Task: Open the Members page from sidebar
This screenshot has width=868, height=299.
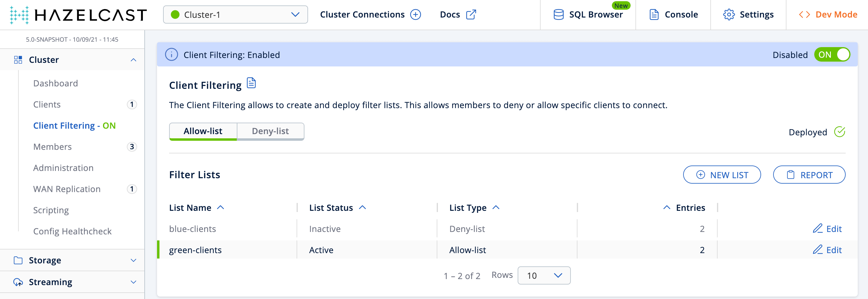Action: [52, 147]
